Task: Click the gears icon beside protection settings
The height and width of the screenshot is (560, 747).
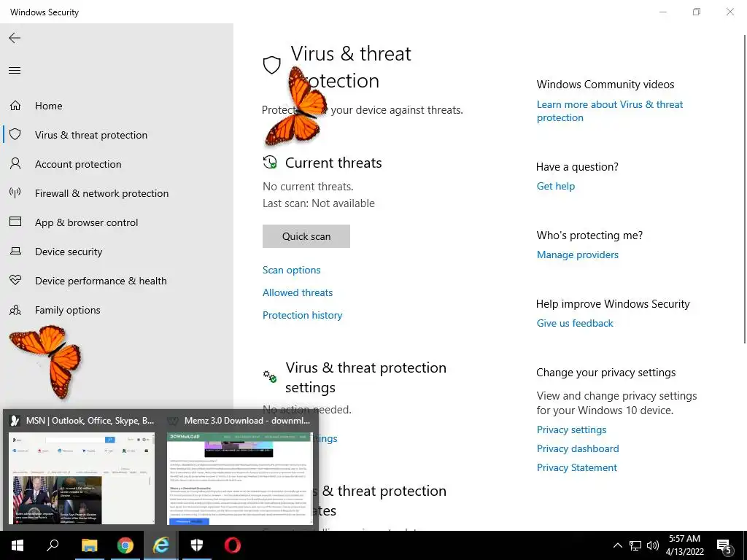Action: [x=270, y=376]
